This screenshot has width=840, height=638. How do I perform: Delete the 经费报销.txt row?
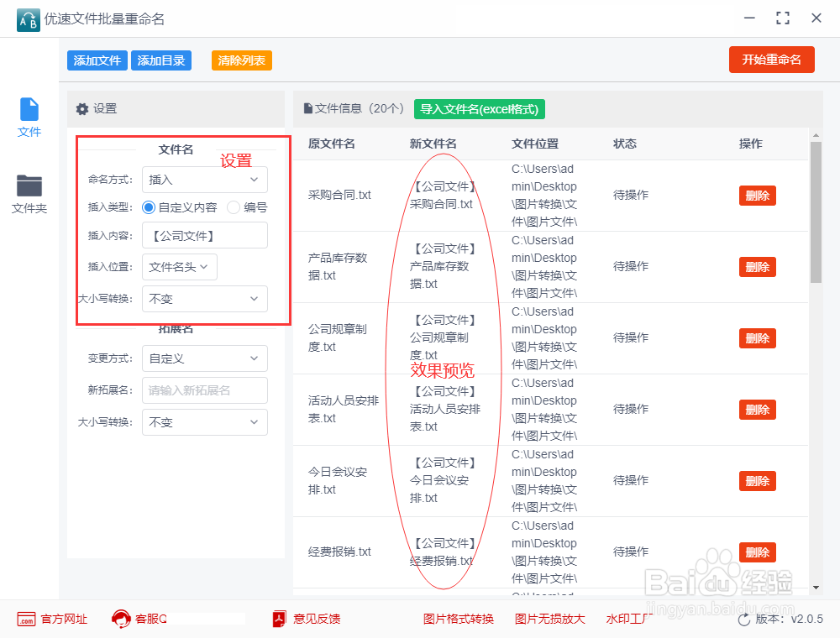(757, 552)
